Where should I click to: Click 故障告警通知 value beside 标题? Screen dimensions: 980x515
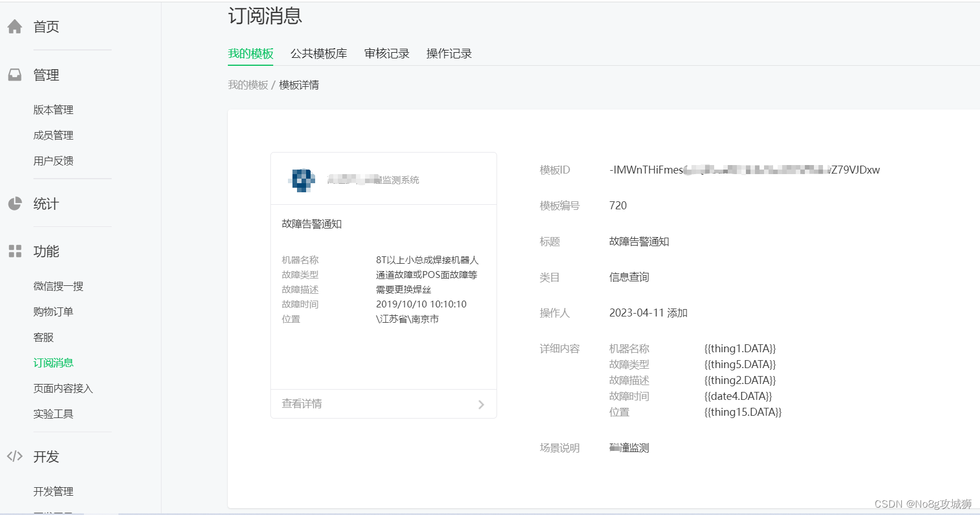[x=639, y=242]
